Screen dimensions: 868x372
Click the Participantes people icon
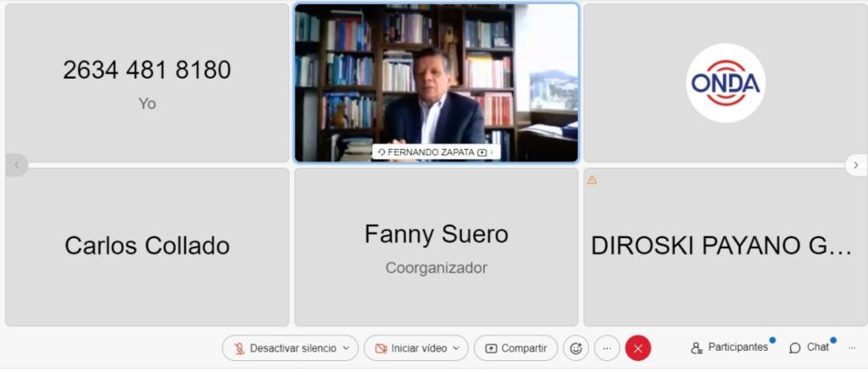697,348
